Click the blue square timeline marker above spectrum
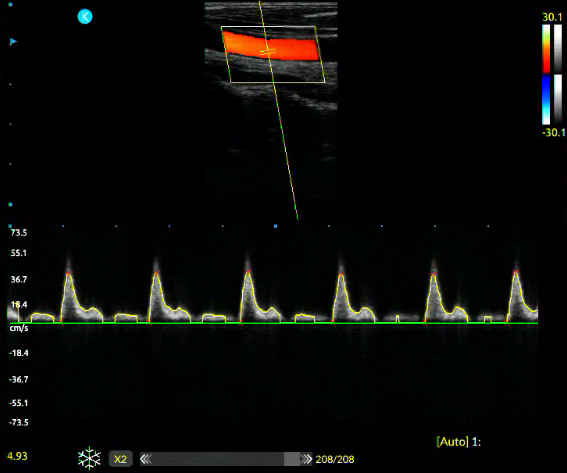Screen dimensions: 567x473 pyautogui.click(x=276, y=226)
